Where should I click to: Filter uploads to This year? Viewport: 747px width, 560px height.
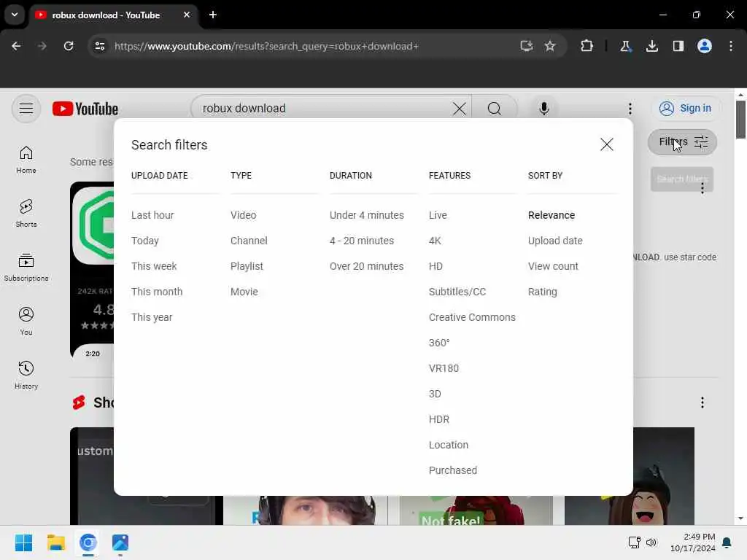(x=152, y=318)
